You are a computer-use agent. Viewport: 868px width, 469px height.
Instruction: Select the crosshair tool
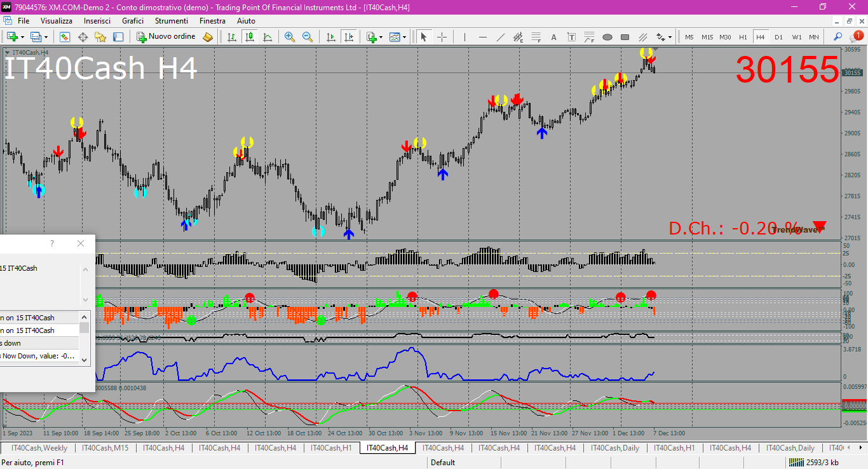pos(442,37)
